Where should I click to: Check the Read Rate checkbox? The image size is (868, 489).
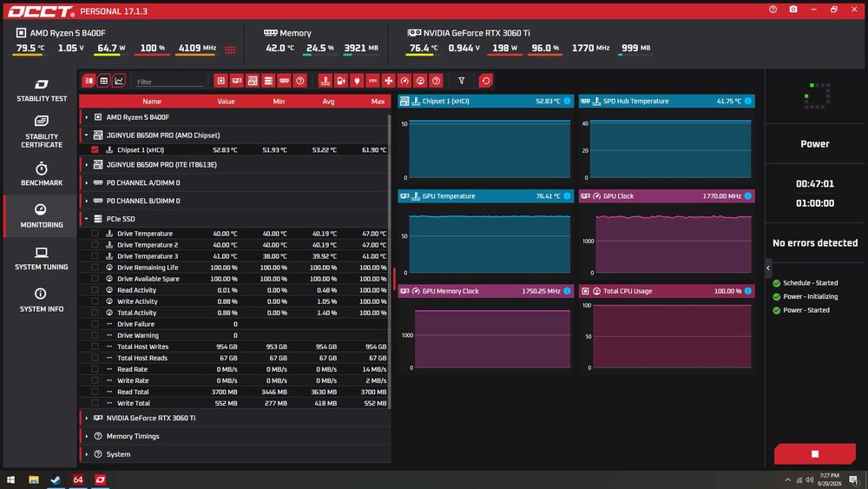(95, 369)
